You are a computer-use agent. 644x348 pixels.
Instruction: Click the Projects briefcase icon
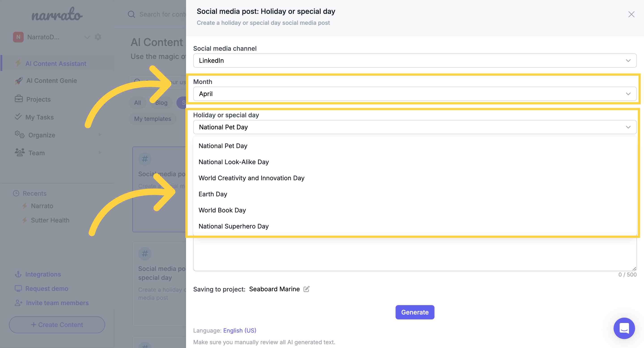[x=19, y=99]
